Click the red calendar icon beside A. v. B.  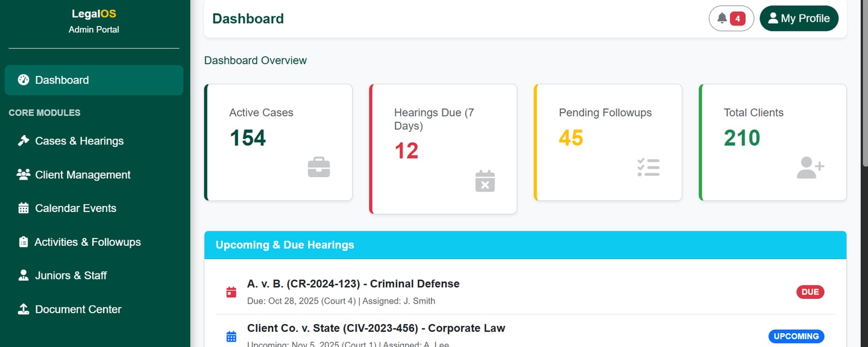pos(231,292)
